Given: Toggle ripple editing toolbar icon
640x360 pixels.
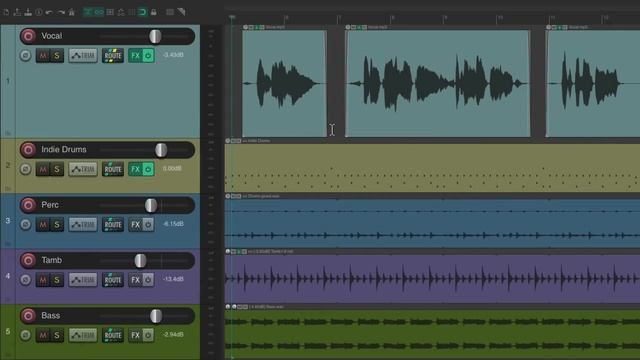Looking at the screenshot, I should [x=110, y=12].
